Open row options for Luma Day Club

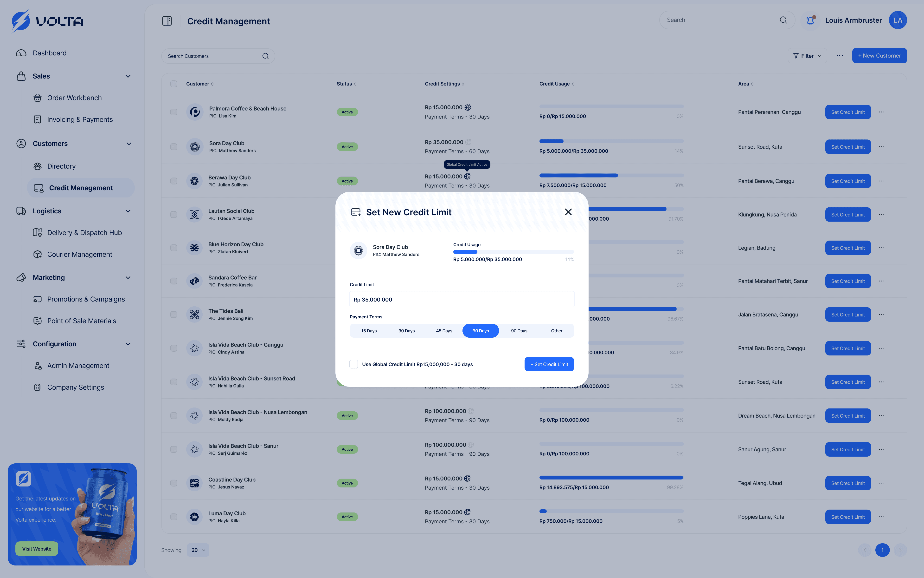click(x=882, y=517)
